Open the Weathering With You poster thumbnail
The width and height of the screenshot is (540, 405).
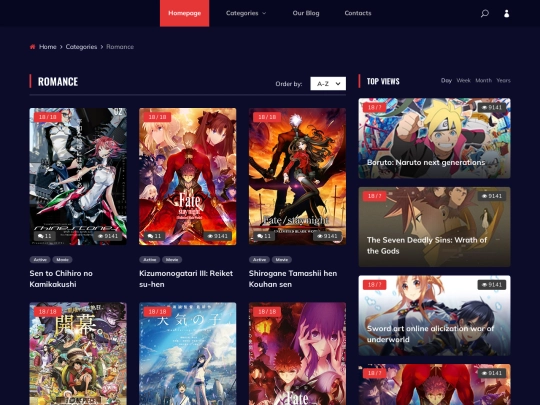[x=188, y=354]
